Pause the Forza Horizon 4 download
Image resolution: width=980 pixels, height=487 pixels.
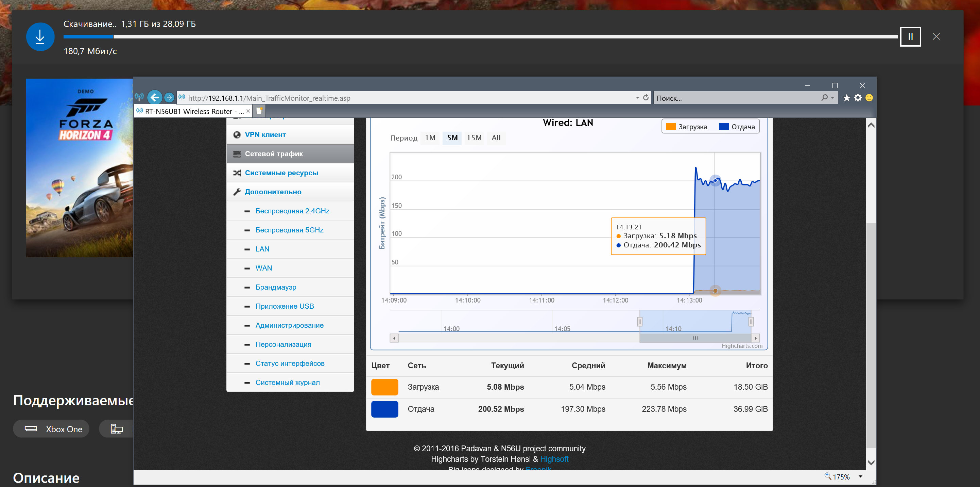(x=910, y=36)
